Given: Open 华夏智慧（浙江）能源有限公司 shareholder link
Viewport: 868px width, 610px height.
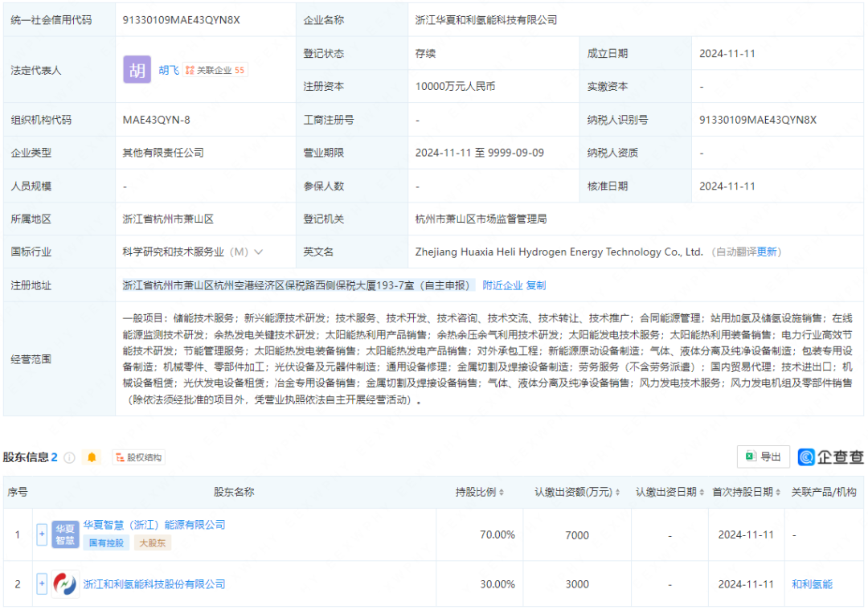Looking at the screenshot, I should (x=154, y=525).
